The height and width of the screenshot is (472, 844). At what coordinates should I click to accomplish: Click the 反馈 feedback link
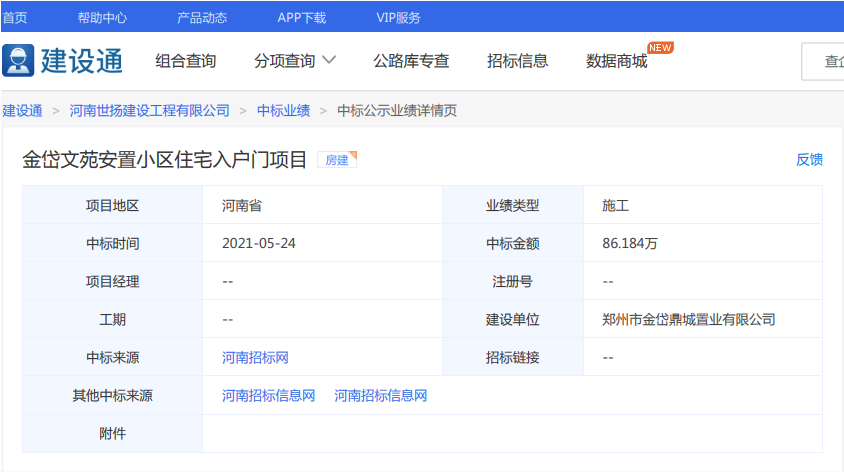pos(809,160)
